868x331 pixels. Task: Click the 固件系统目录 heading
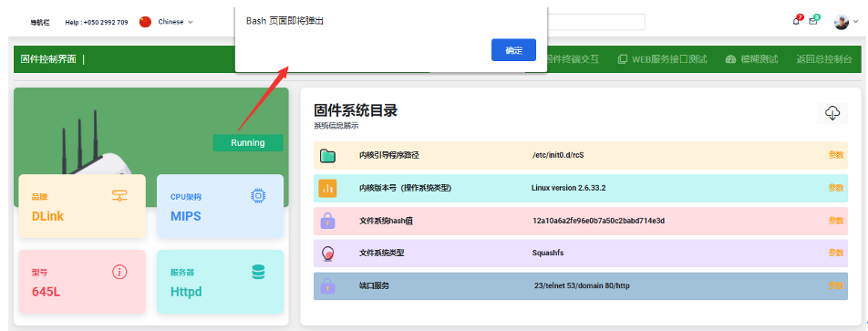356,110
